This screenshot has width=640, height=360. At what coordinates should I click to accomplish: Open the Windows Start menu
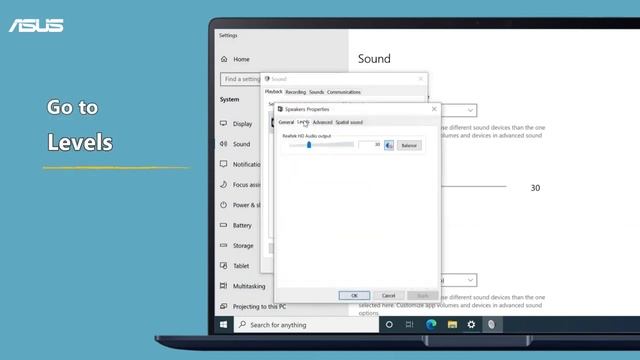[x=223, y=324]
